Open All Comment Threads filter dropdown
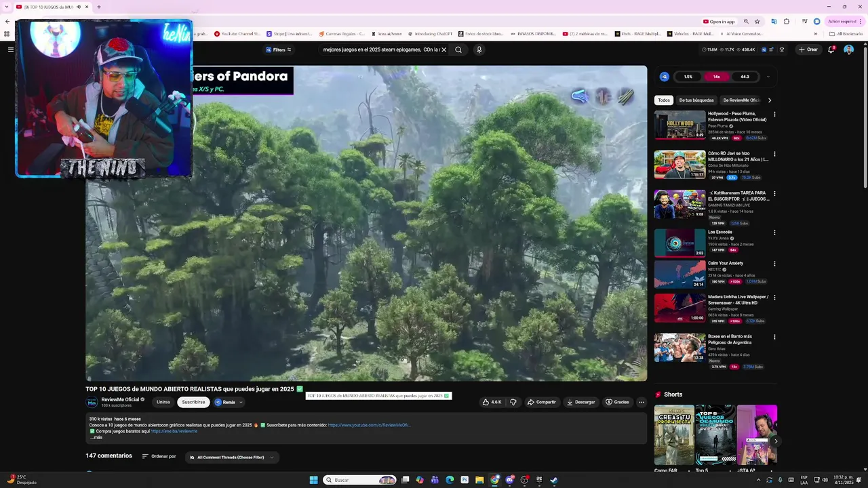Image resolution: width=868 pixels, height=488 pixels. (231, 457)
